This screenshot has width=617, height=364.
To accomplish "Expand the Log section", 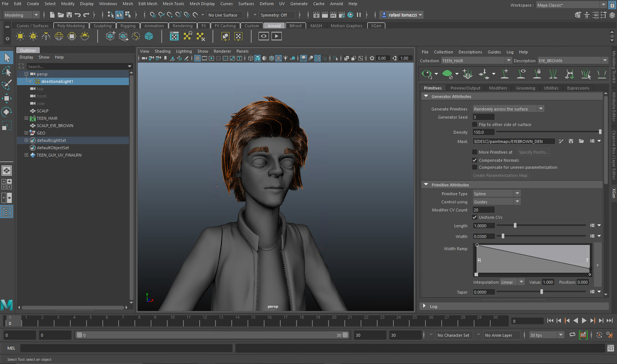I will point(424,306).
